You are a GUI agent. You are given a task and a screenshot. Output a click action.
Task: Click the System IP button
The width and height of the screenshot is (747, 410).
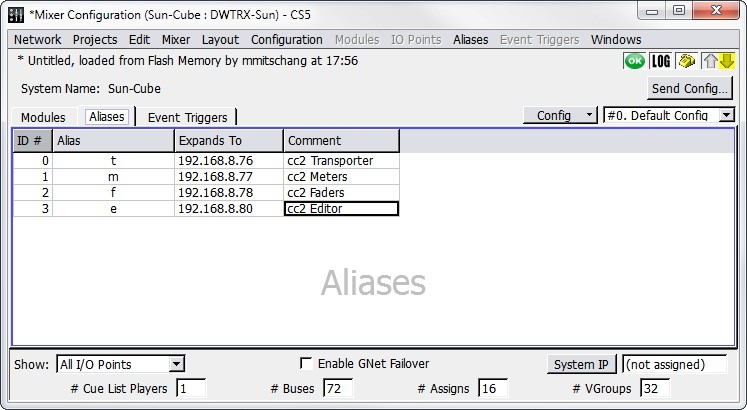(581, 365)
